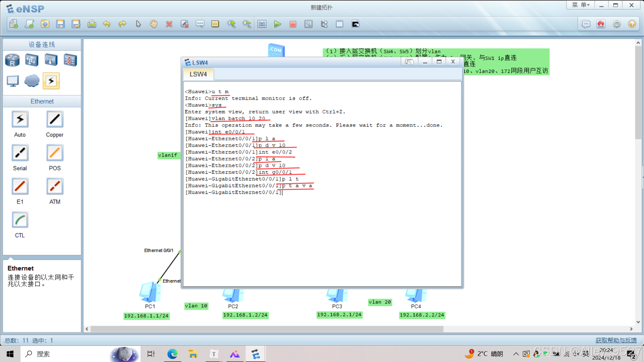Click the 192.168.1.1/24 address label
The image size is (644, 362).
(146, 316)
